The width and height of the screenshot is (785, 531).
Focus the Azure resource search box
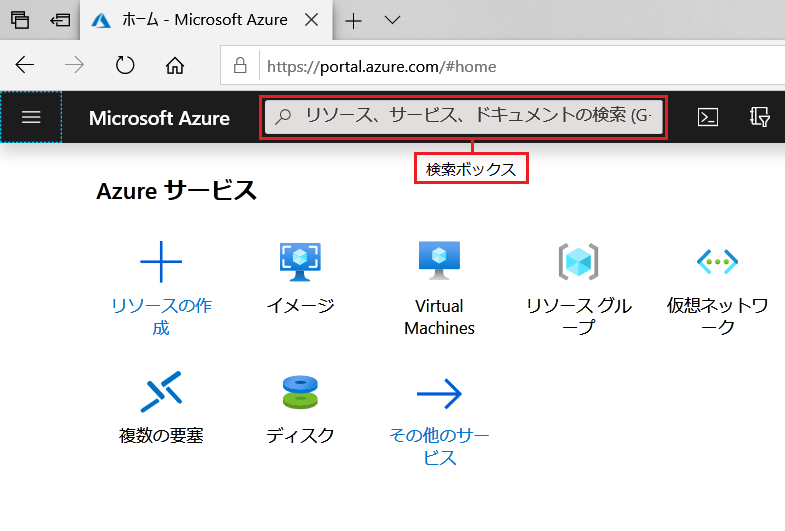pos(464,117)
